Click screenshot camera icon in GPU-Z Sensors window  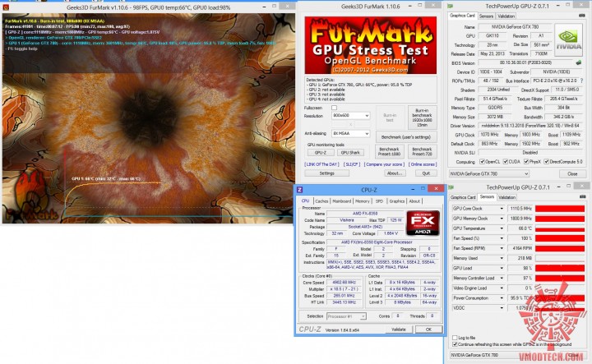pos(582,196)
